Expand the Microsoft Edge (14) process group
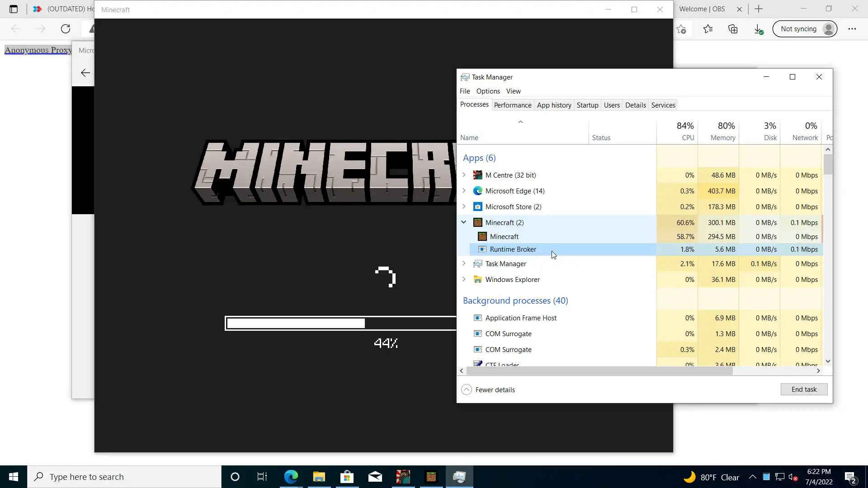The height and width of the screenshot is (488, 868). pyautogui.click(x=463, y=191)
